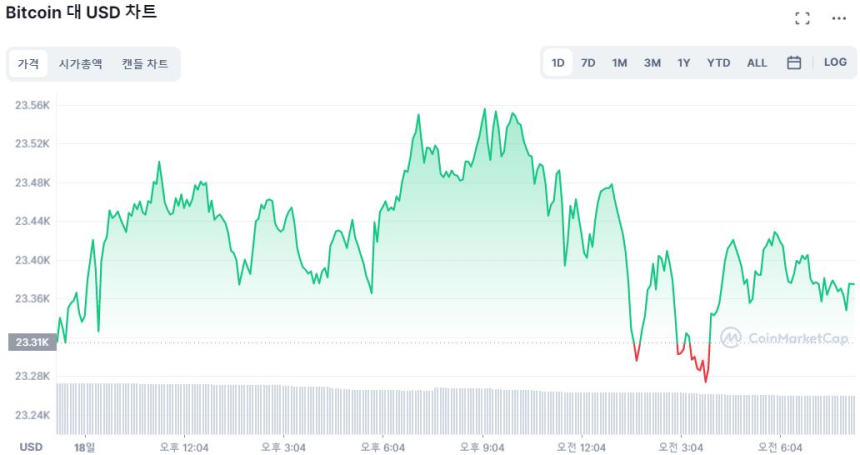Image resolution: width=860 pixels, height=455 pixels.
Task: Click the Bitcoin 대 USD 차트 title
Action: [x=82, y=14]
